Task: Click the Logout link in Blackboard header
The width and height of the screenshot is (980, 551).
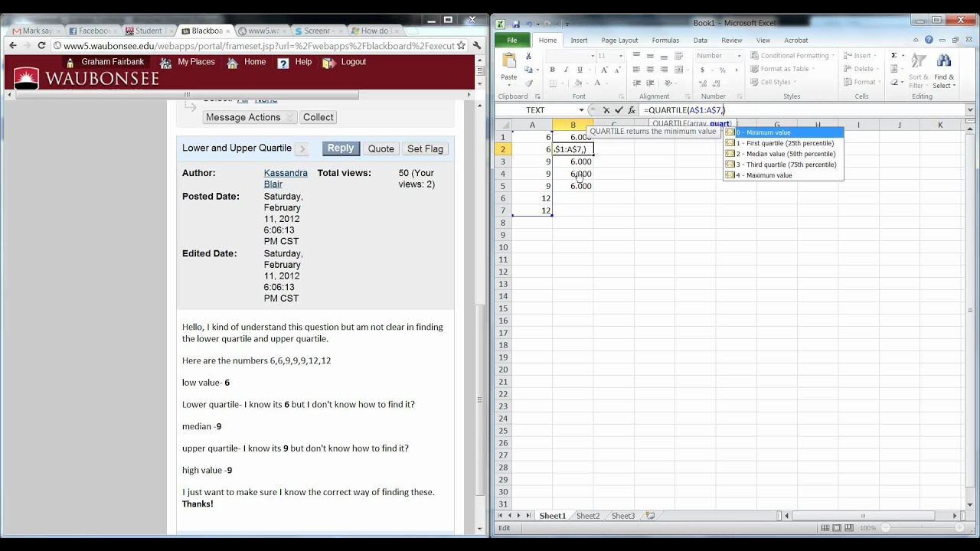Action: (x=353, y=62)
